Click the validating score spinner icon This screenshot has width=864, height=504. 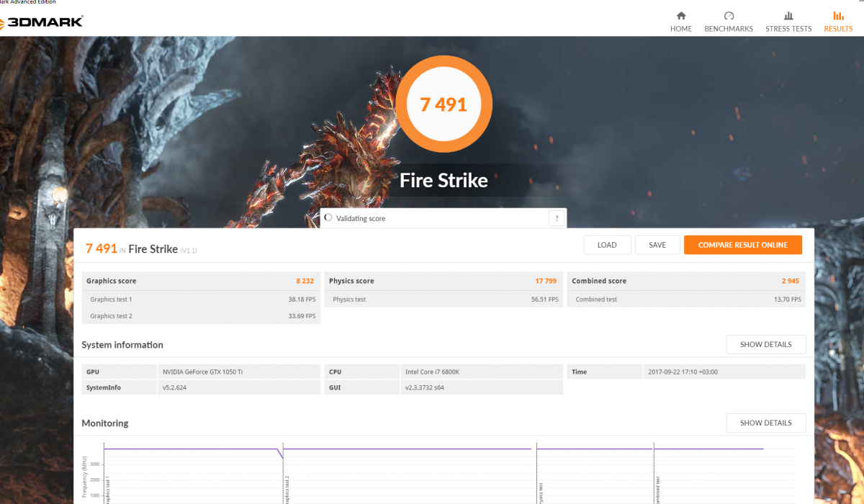[x=328, y=217]
